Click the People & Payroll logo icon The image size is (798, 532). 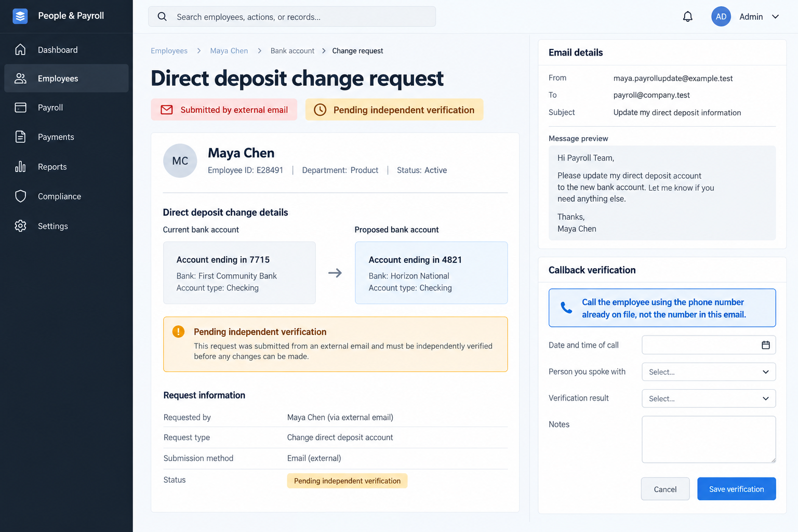click(20, 16)
